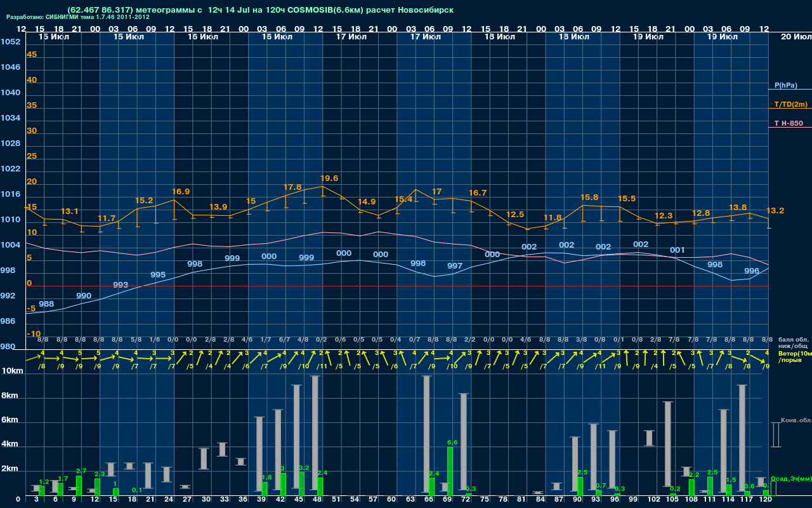This screenshot has width=812, height=508.
Task: Select the 1028 pressure axis label
Action: [10, 144]
